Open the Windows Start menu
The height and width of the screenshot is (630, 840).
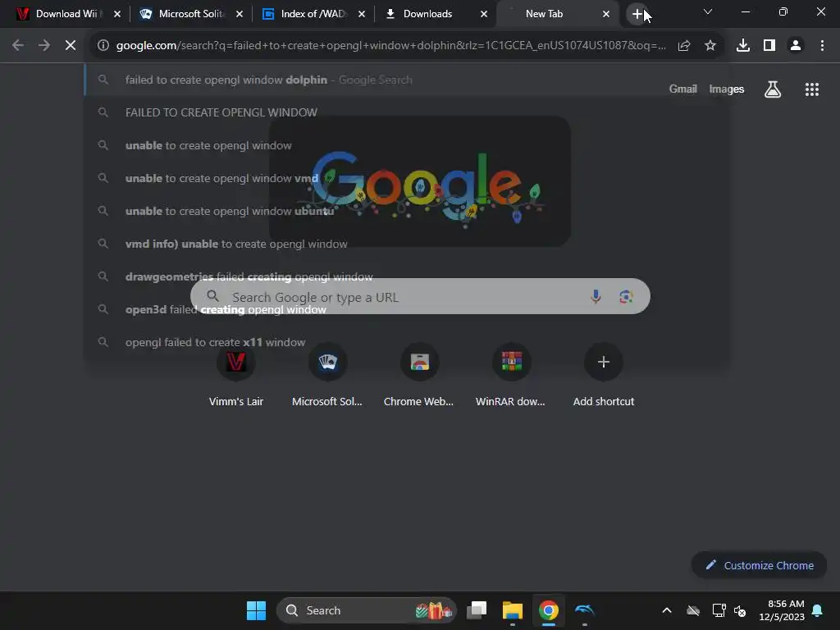(256, 610)
